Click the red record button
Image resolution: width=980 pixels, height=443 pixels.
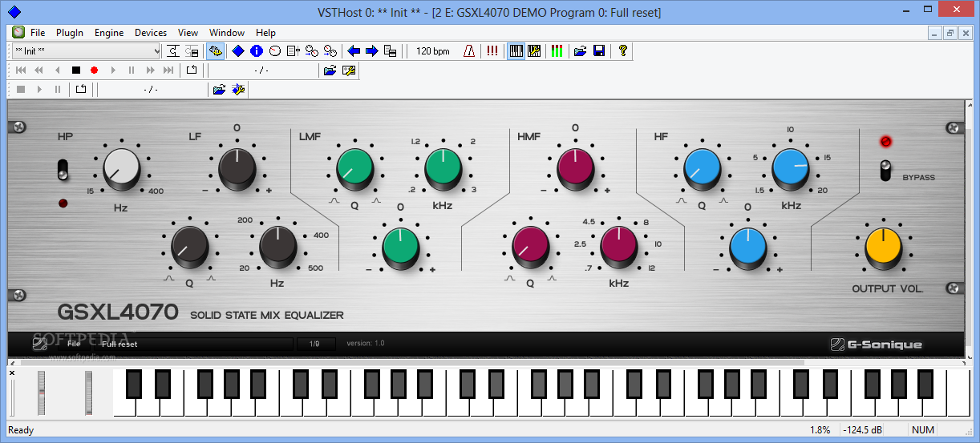(95, 70)
